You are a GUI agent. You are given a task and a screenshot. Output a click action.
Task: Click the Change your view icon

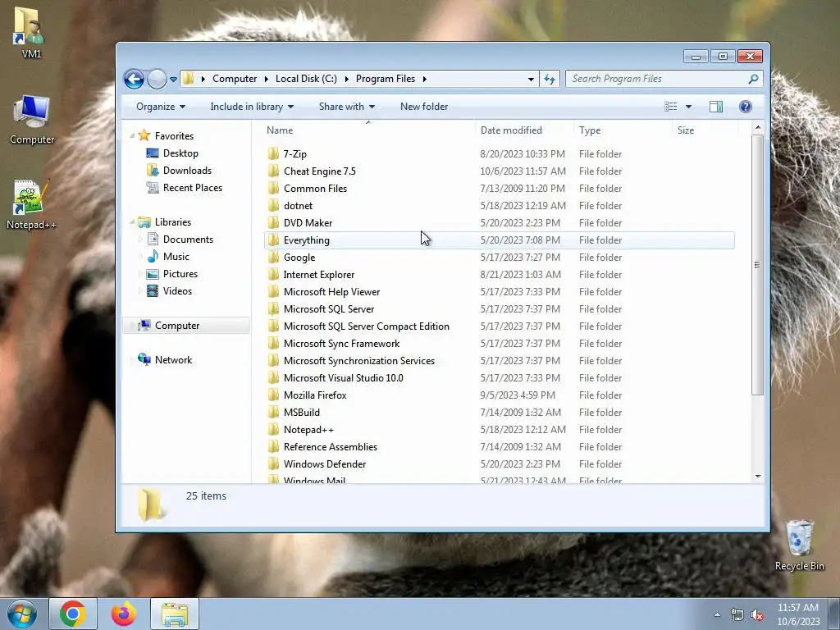[x=671, y=107]
